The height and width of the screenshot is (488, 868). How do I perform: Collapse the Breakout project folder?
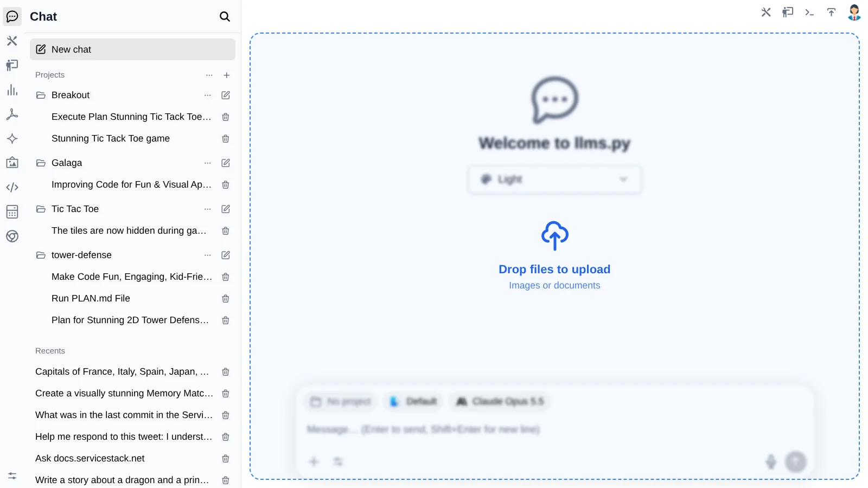click(41, 95)
